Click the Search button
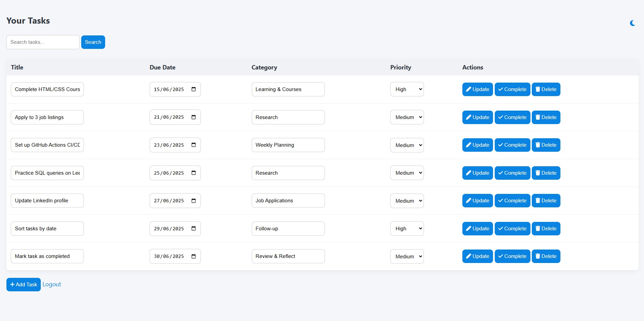The width and height of the screenshot is (644, 321). tap(93, 42)
